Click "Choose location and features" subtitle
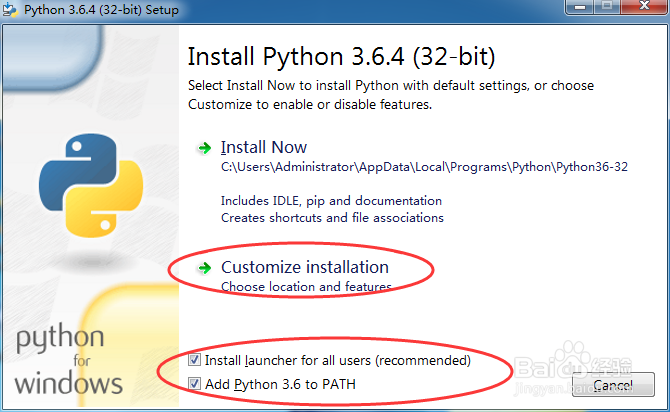 pos(305,287)
